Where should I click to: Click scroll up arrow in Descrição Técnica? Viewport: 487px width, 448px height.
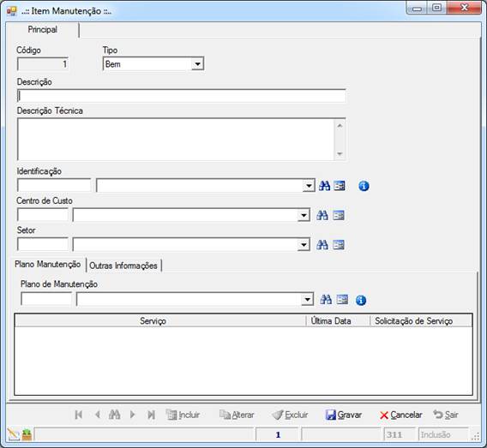point(340,125)
